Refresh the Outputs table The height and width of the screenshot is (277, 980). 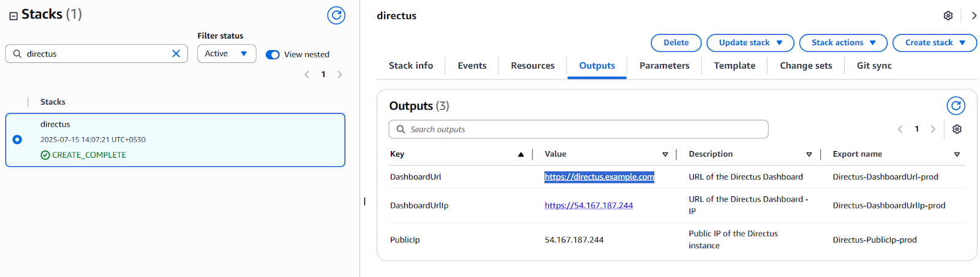tap(956, 106)
